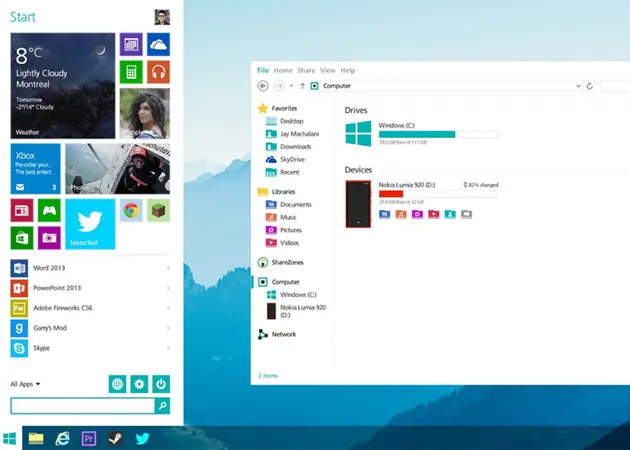Screen dimensions: 630x450
Task: Open the File menu in Explorer
Action: [x=263, y=70]
